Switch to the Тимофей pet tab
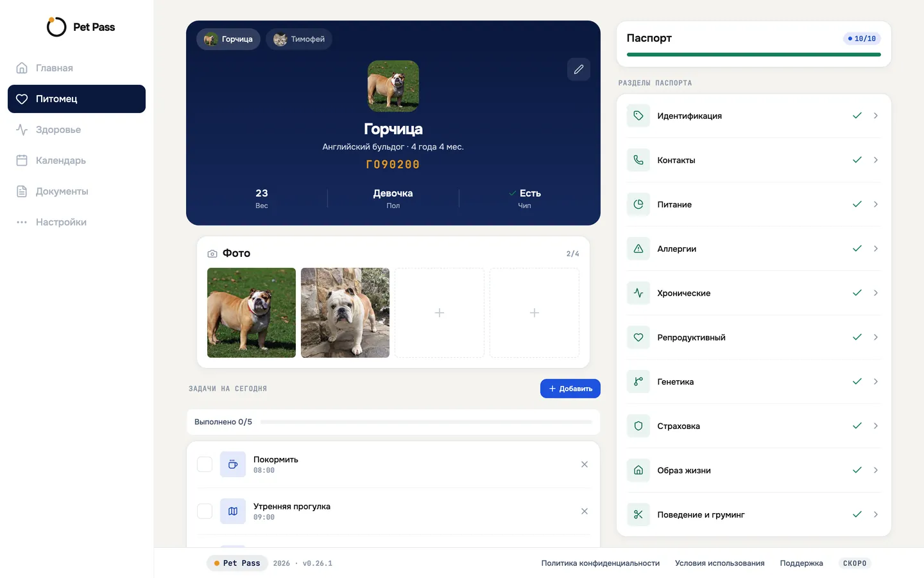Image resolution: width=924 pixels, height=578 pixels. click(x=299, y=39)
